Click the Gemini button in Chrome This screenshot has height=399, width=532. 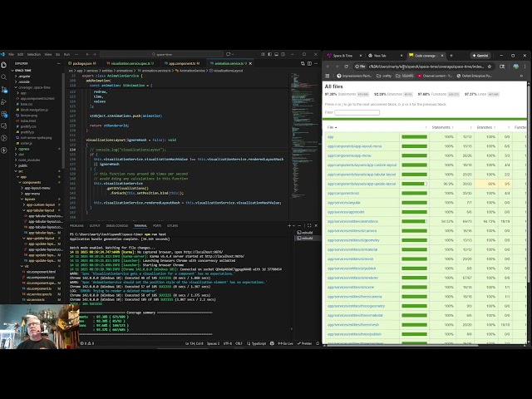coord(480,56)
